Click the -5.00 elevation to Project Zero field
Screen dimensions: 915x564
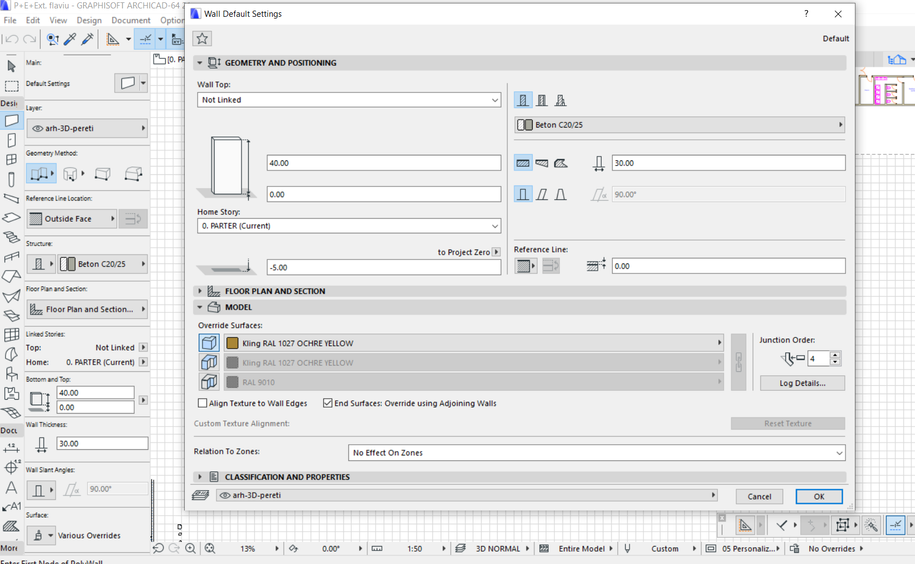pos(384,267)
